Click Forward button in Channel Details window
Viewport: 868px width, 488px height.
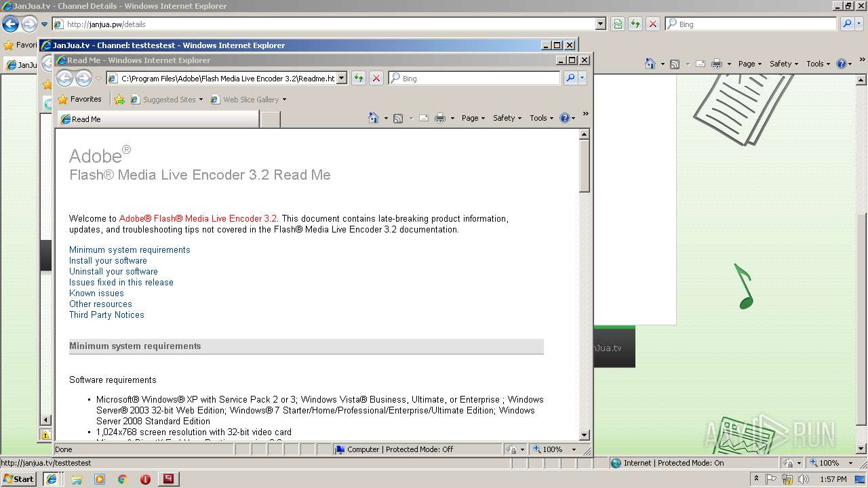(28, 24)
